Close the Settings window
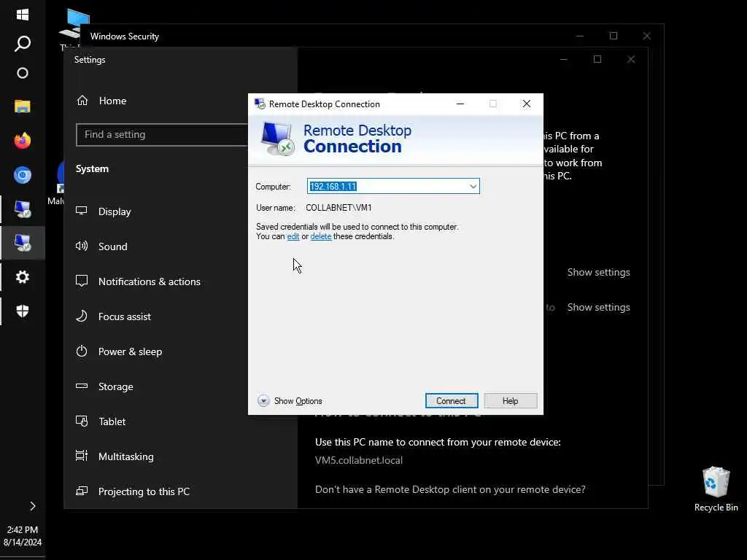The height and width of the screenshot is (560, 747). click(x=631, y=60)
